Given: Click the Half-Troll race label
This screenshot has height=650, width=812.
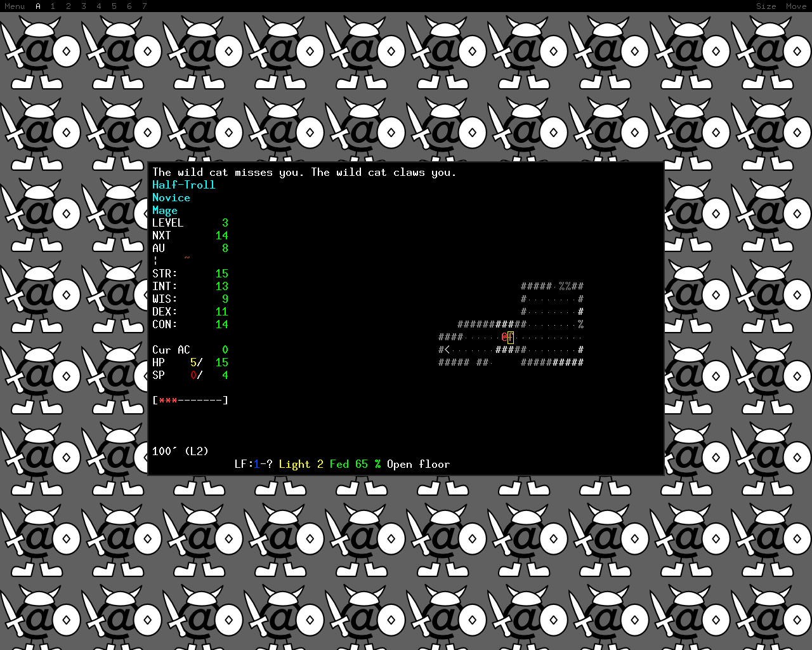Looking at the screenshot, I should [184, 185].
